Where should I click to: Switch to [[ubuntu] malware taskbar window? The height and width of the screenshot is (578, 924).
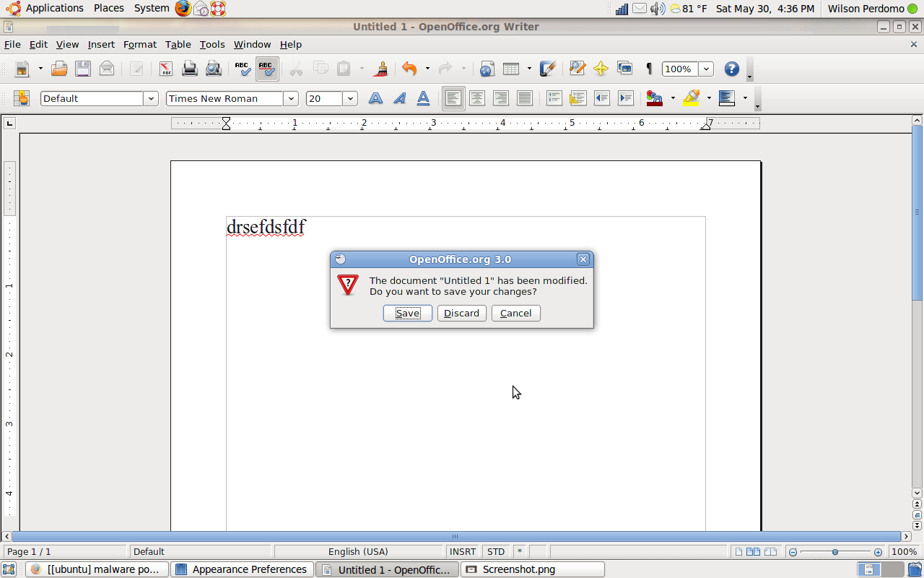(97, 569)
